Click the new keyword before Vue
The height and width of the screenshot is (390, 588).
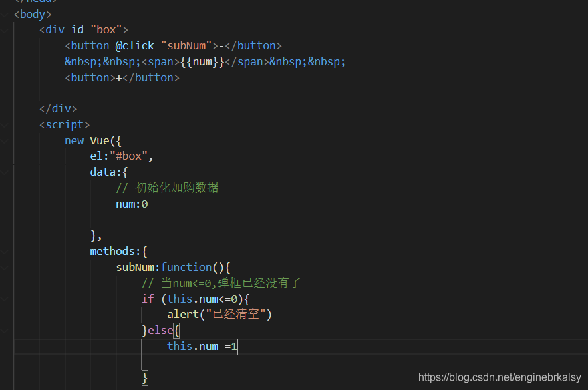pyautogui.click(x=74, y=141)
